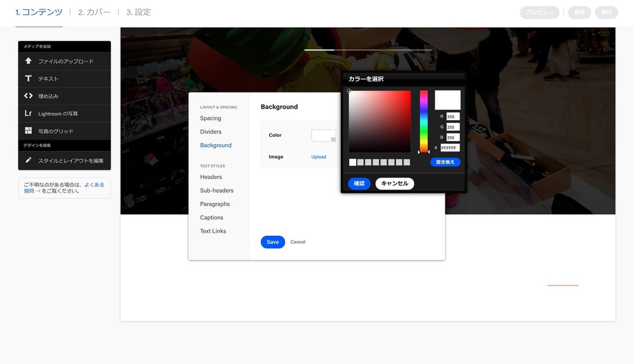Switch to the 2. カバー step tab

tap(94, 12)
